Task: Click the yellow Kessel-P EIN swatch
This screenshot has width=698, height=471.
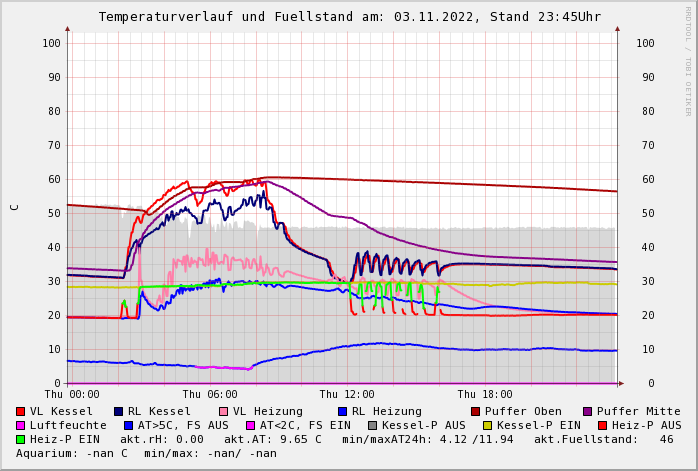Action: 488,426
